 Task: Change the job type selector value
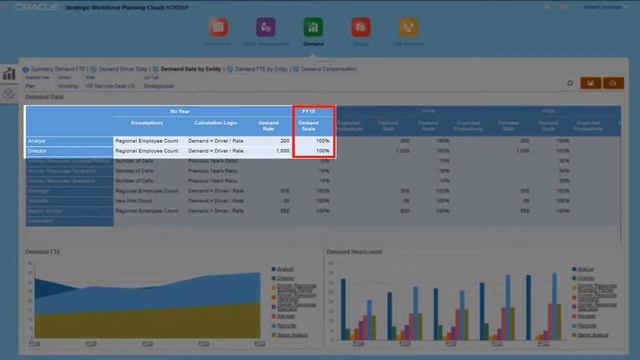point(158,86)
